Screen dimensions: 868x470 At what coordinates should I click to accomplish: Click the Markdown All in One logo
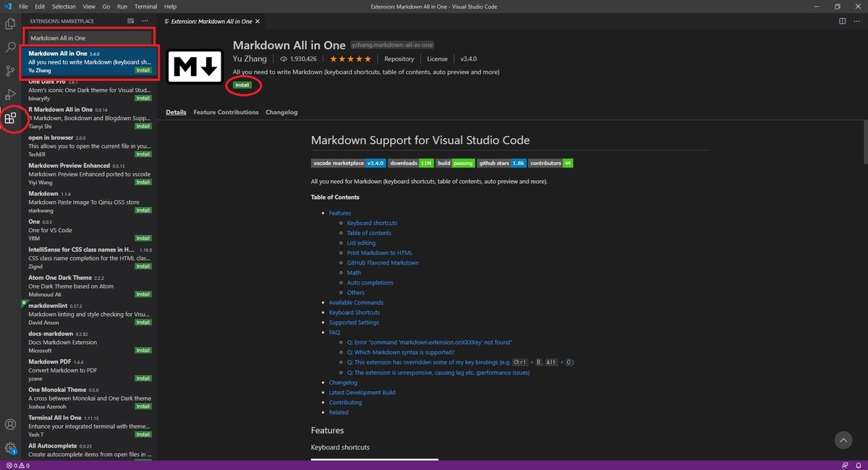click(x=195, y=66)
